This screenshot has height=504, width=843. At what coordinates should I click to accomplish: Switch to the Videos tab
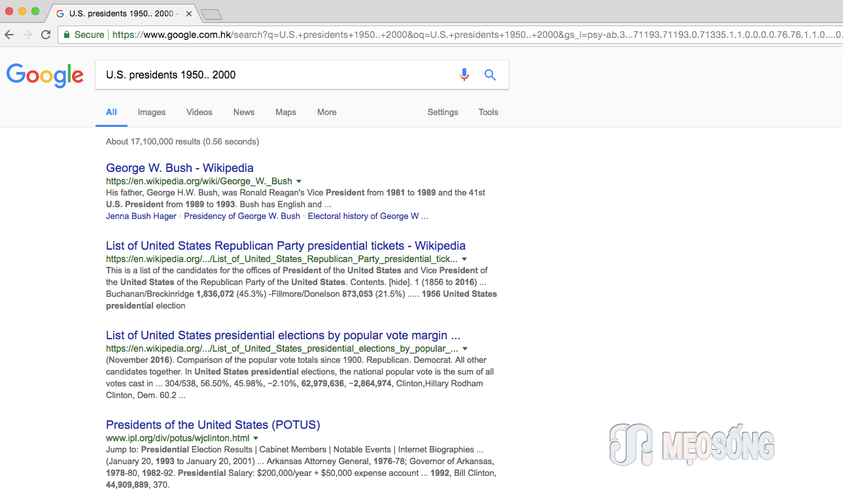click(x=199, y=112)
